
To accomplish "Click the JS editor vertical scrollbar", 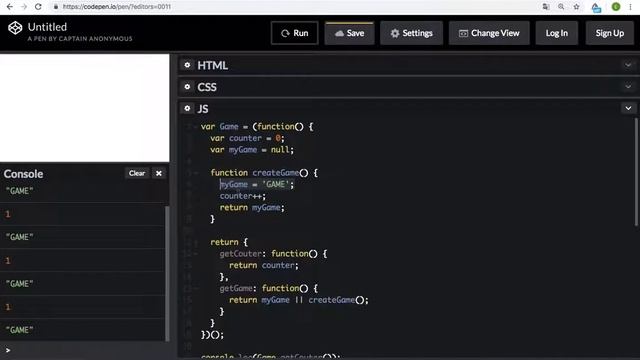I will (636, 171).
